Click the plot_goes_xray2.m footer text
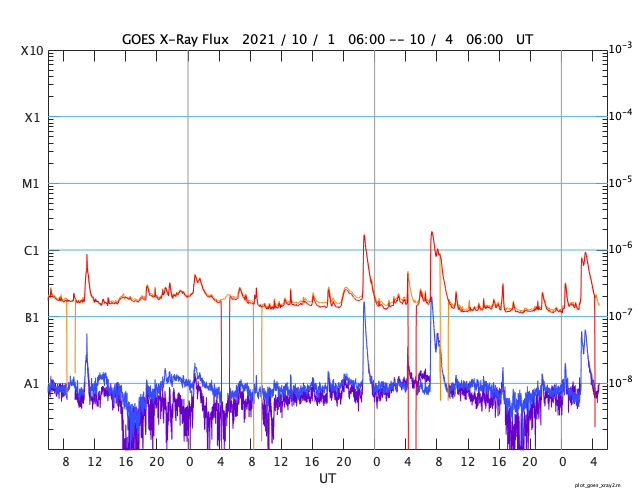The width and height of the screenshot is (640, 500). point(598,485)
